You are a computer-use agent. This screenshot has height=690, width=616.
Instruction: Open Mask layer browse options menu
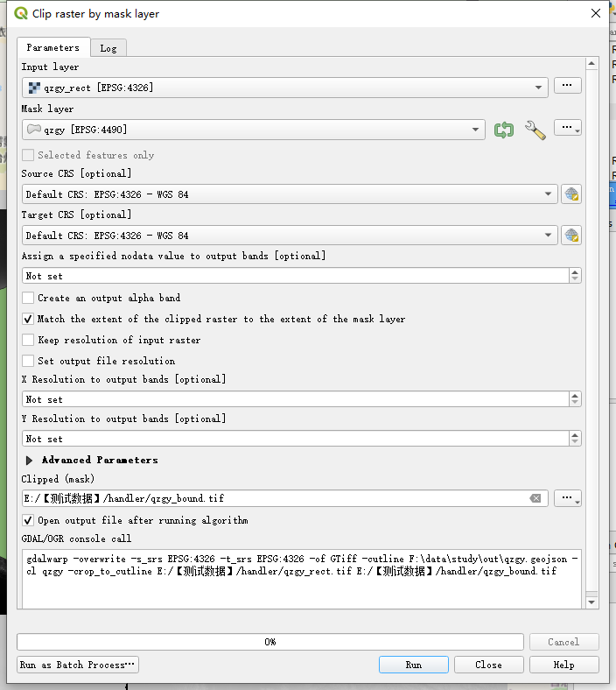[x=567, y=128]
